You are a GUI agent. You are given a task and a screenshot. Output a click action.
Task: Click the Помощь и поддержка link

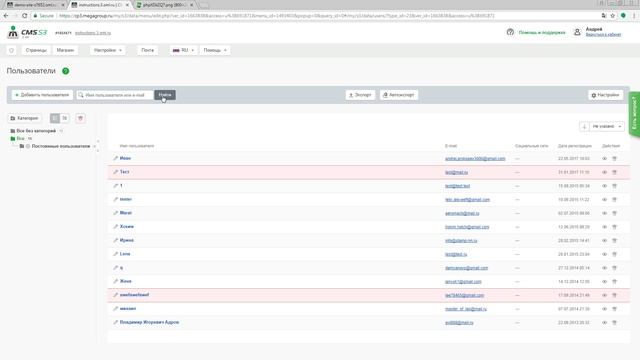point(542,32)
